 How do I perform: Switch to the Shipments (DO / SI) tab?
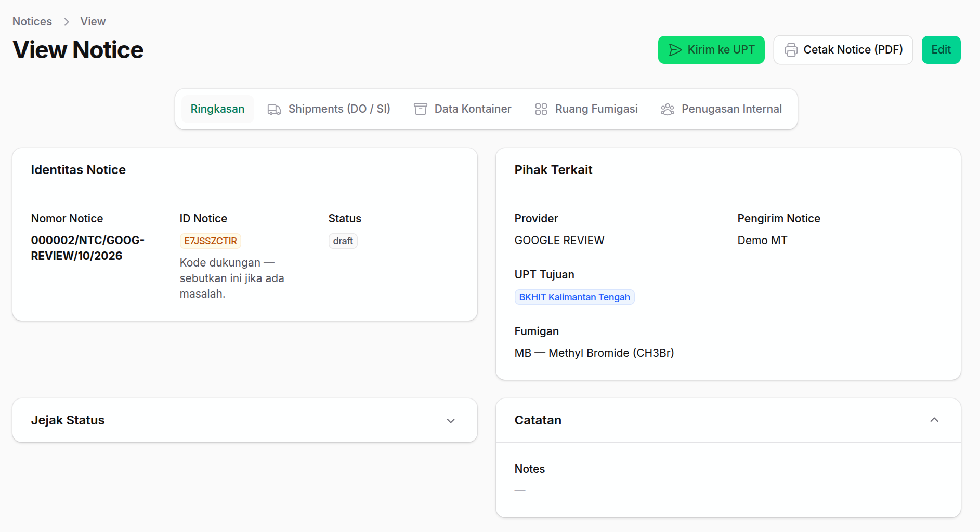(x=329, y=109)
